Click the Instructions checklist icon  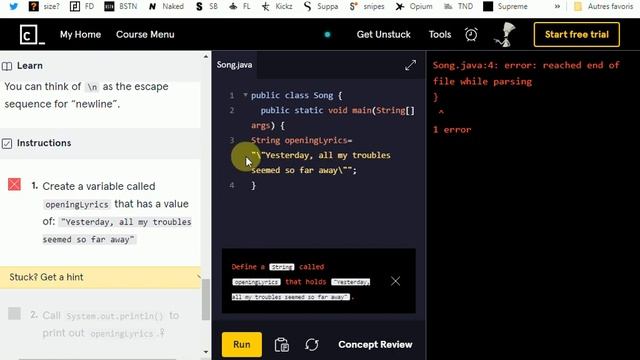pyautogui.click(x=7, y=144)
